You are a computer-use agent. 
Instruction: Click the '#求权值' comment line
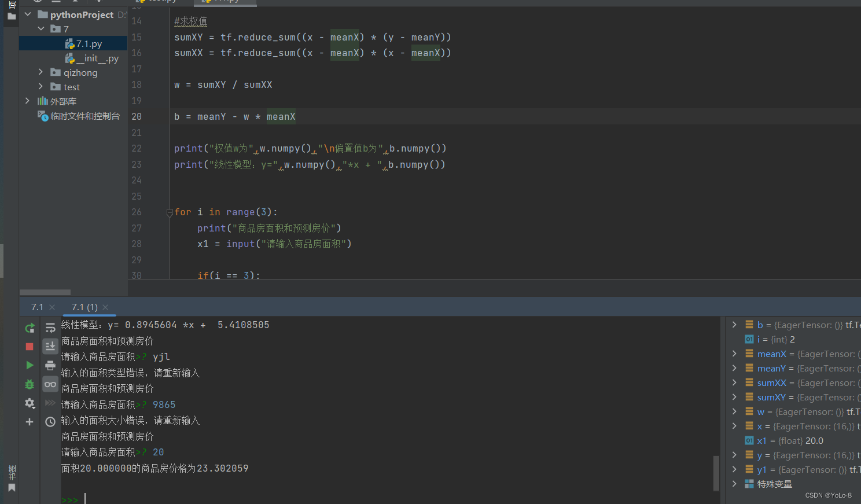pos(190,21)
